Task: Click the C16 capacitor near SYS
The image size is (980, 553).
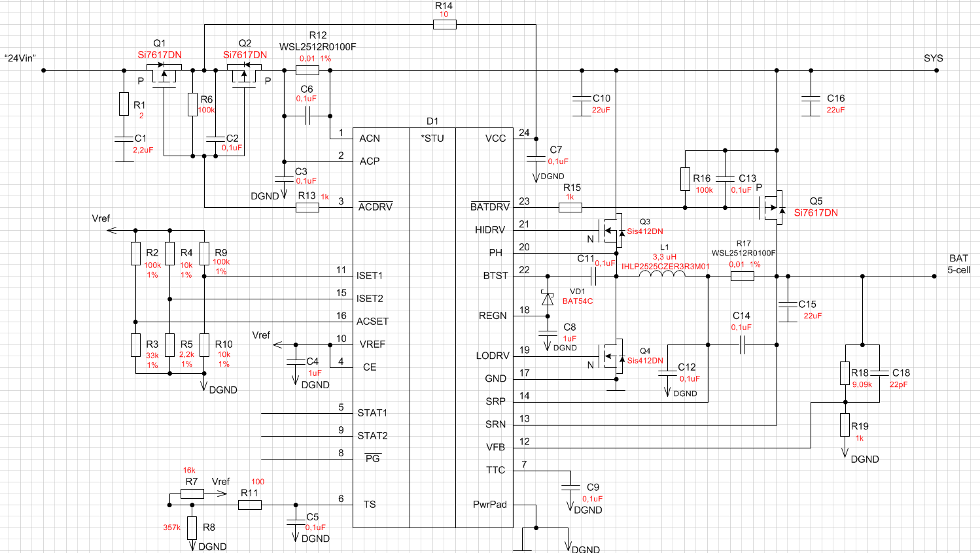Action: click(811, 99)
